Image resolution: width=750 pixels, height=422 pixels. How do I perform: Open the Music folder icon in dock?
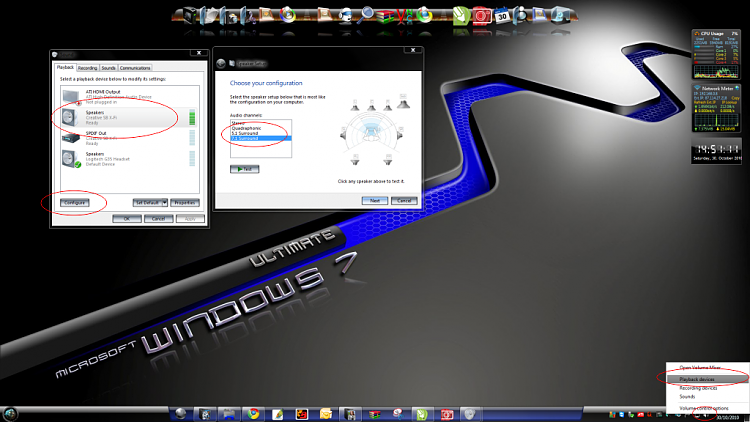248,15
